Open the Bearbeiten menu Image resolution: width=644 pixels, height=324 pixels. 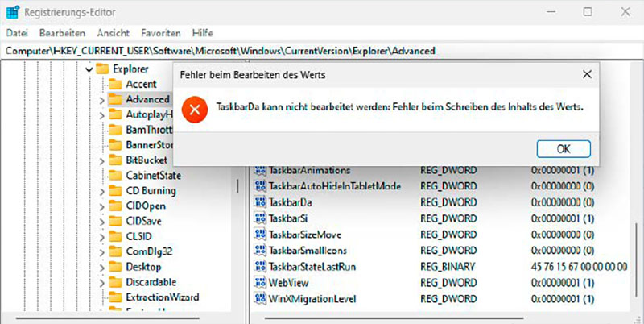click(63, 33)
